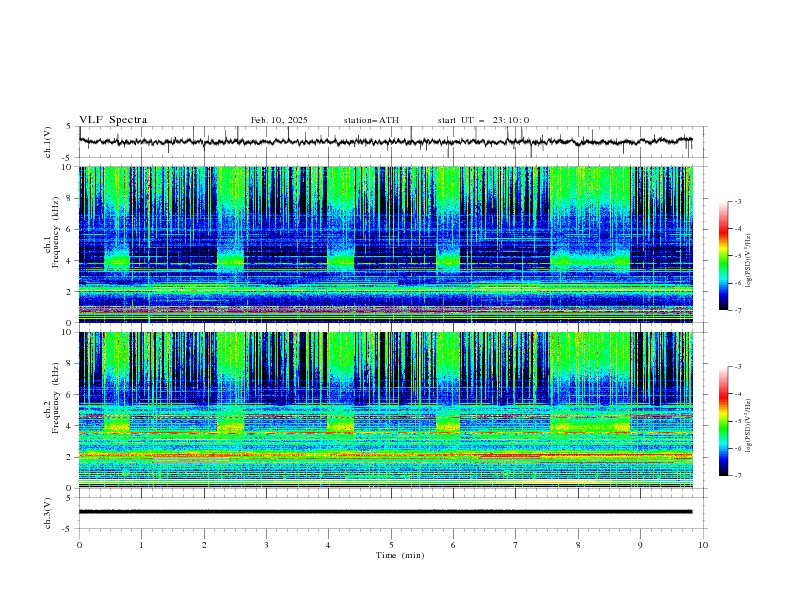Click time axis tick label '7'

coord(516,545)
